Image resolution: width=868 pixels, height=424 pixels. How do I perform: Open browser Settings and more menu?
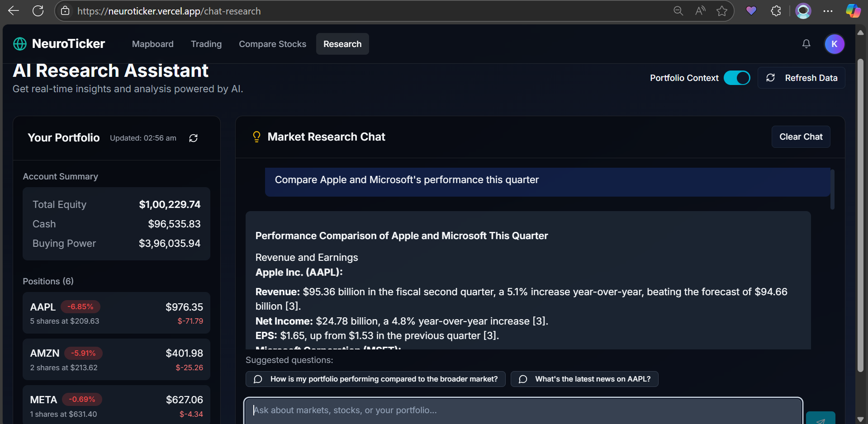828,11
